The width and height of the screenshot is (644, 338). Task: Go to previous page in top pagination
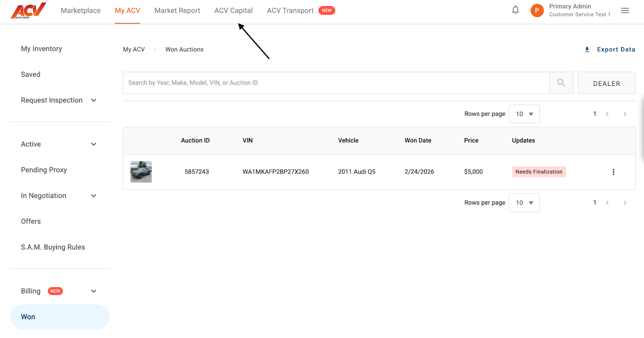click(607, 114)
